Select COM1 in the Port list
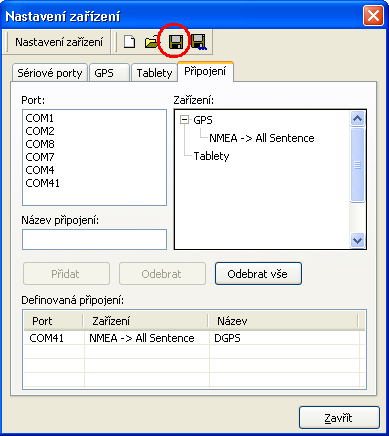389x436 pixels. 39,118
